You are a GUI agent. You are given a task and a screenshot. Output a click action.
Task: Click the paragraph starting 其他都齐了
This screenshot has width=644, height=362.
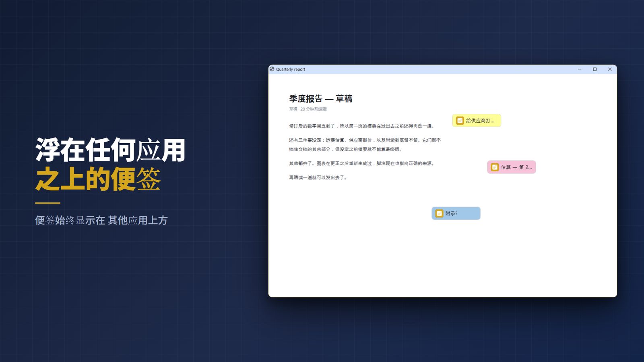362,163
